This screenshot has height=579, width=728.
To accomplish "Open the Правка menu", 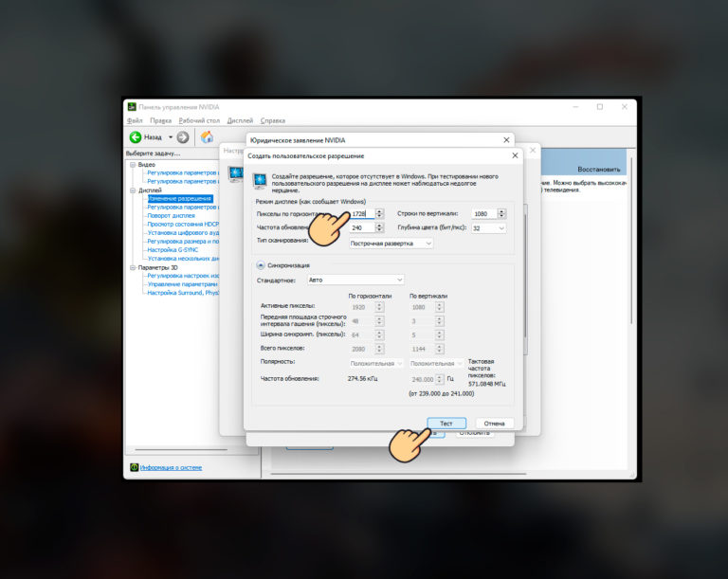I will 160,120.
